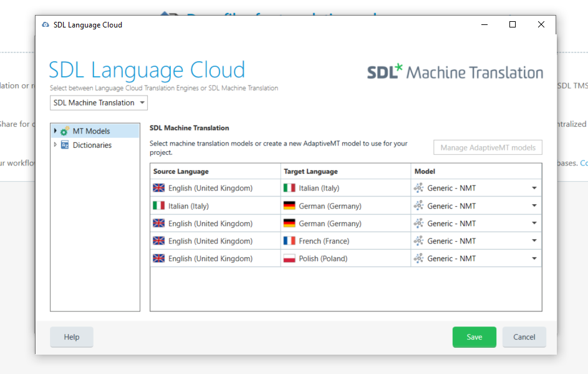The width and height of the screenshot is (588, 374).
Task: Minimize the SDL Language Cloud window
Action: coord(484,24)
